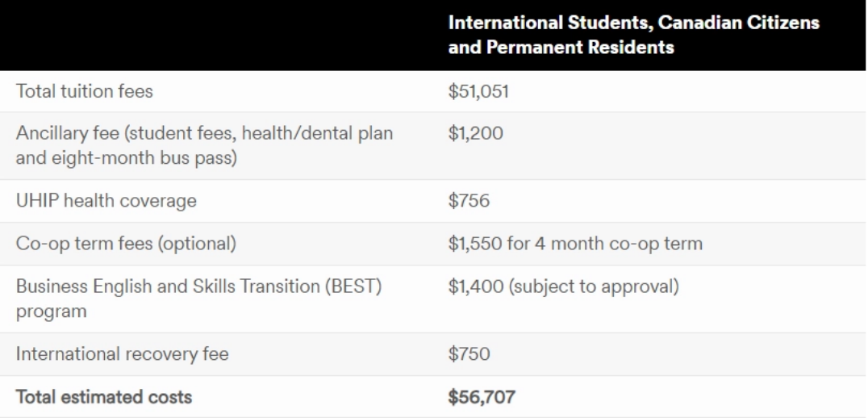Click the empty area right of $756
The width and height of the screenshot is (868, 418).
click(678, 200)
